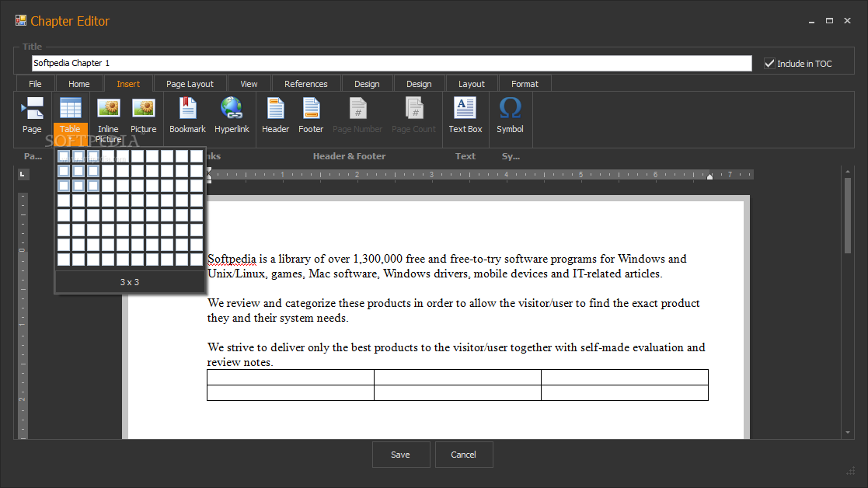Insert a floating Picture
Image resolution: width=868 pixels, height=488 pixels.
(144, 115)
